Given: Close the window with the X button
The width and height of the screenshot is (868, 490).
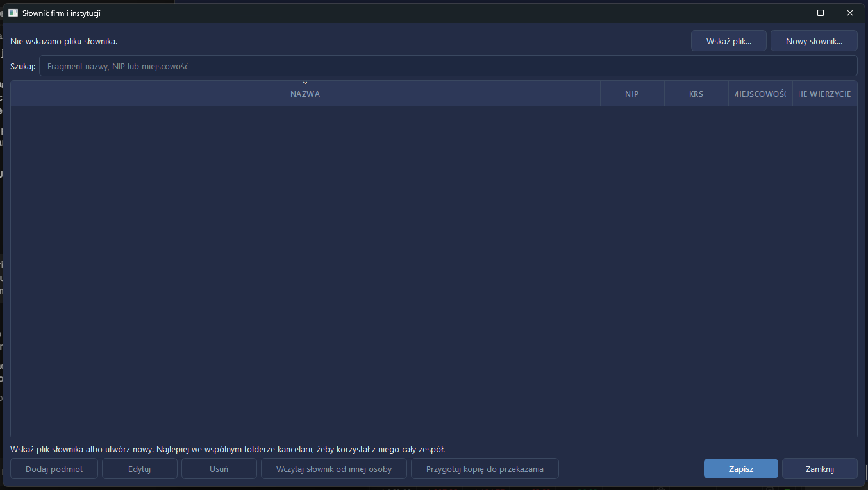Looking at the screenshot, I should click(850, 13).
